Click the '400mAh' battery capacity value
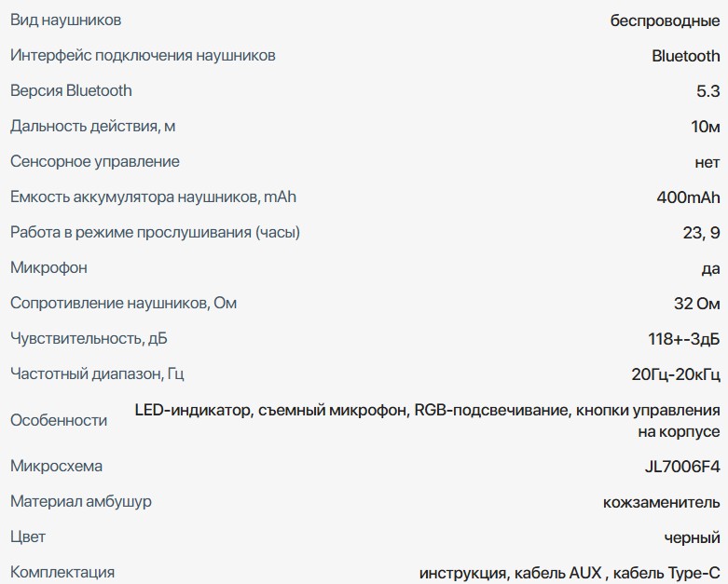The width and height of the screenshot is (728, 584). tap(688, 197)
